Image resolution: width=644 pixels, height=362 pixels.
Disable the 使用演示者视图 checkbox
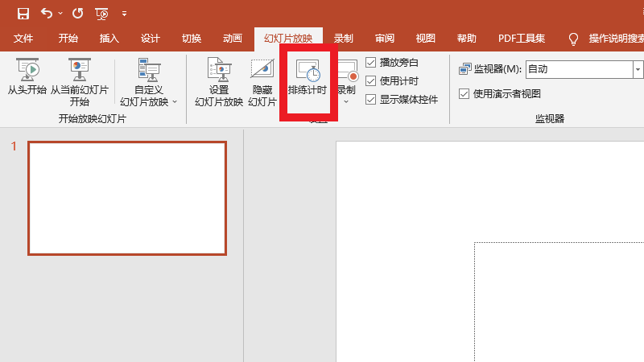464,93
